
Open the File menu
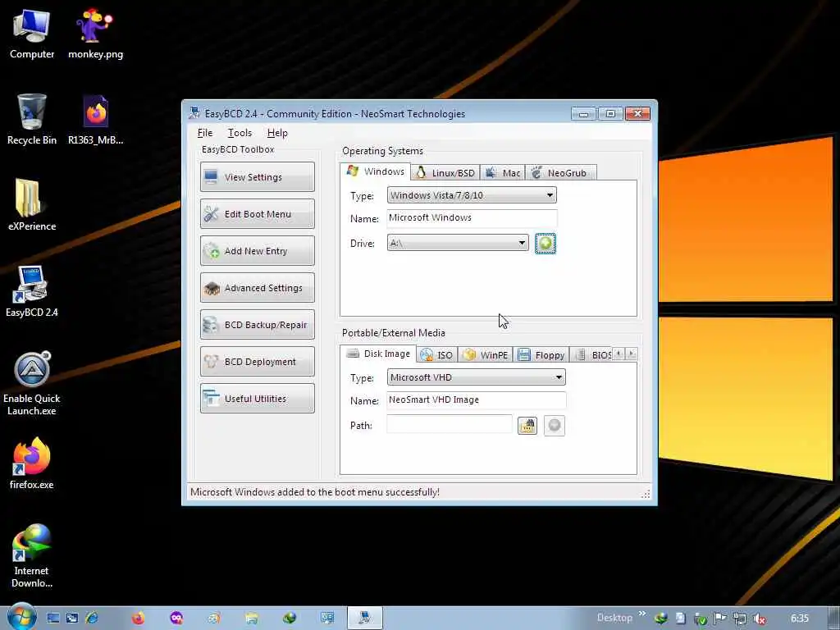pyautogui.click(x=204, y=133)
